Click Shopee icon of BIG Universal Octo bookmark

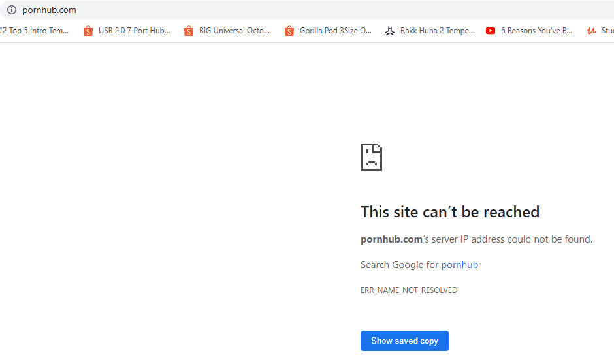click(x=189, y=31)
